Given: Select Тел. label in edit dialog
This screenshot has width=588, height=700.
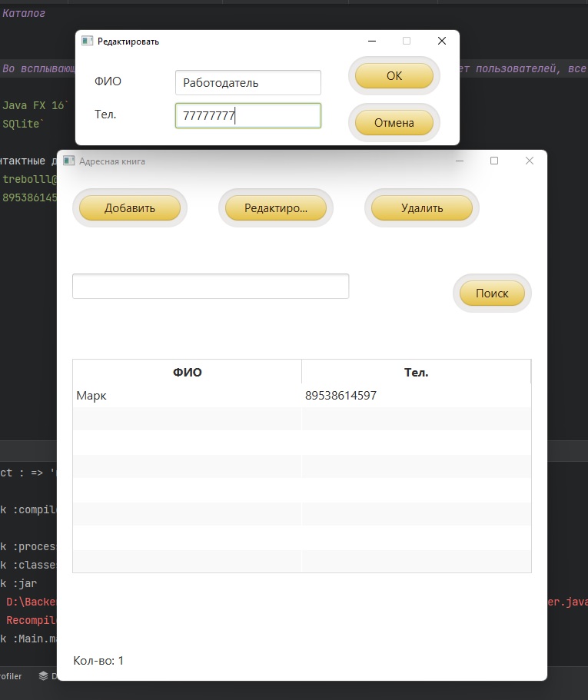Looking at the screenshot, I should (x=105, y=114).
